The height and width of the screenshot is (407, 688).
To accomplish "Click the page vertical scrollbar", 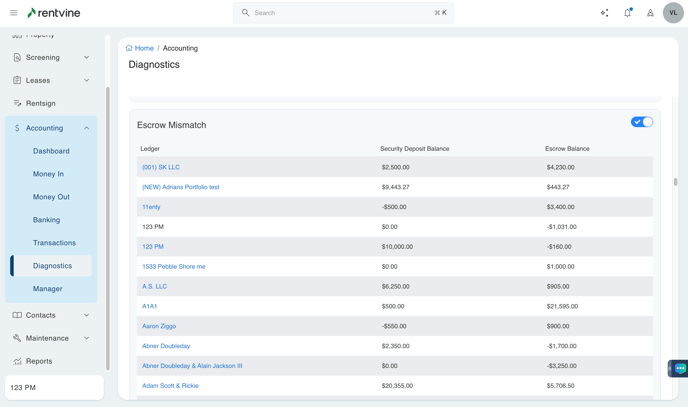I will [x=675, y=182].
